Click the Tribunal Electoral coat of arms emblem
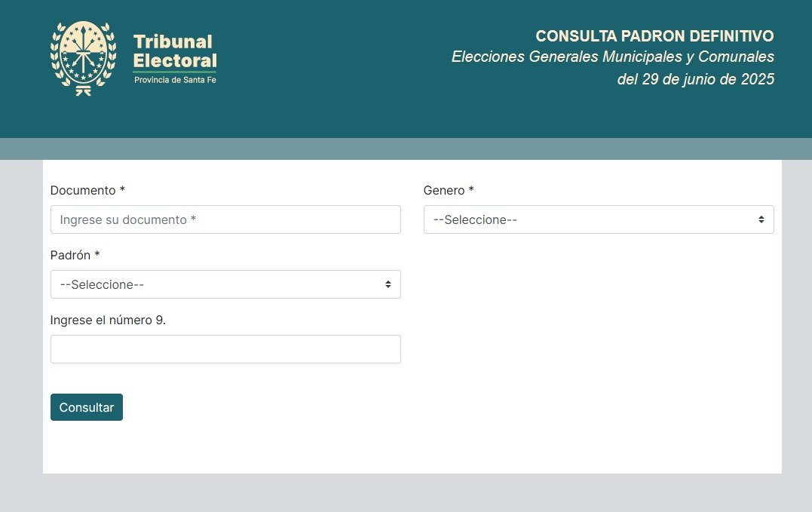The height and width of the screenshot is (512, 812). tap(82, 58)
